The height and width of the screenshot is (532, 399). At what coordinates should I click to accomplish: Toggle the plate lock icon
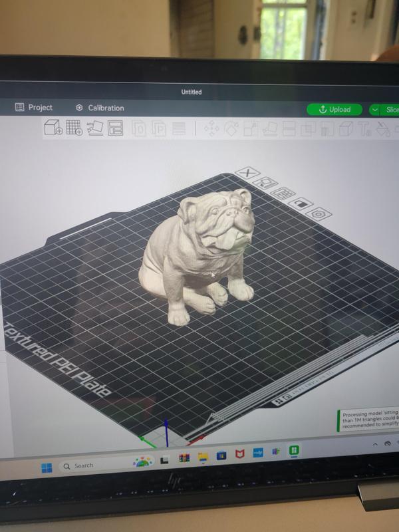click(x=301, y=203)
